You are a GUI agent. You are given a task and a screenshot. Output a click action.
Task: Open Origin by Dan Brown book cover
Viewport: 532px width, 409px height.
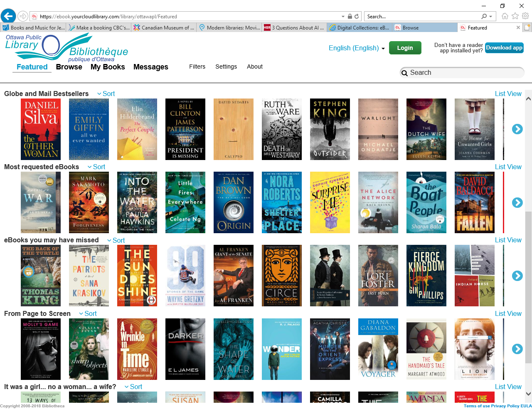tap(234, 202)
